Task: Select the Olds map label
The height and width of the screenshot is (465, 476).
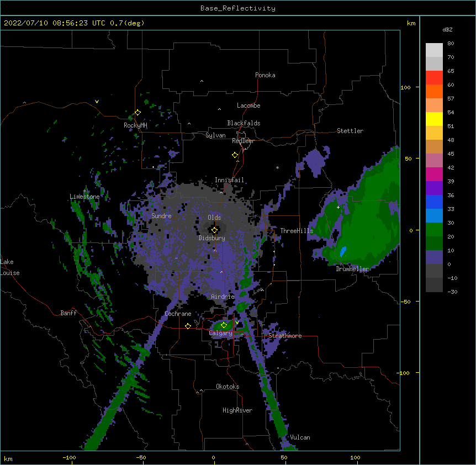Action: tap(214, 218)
